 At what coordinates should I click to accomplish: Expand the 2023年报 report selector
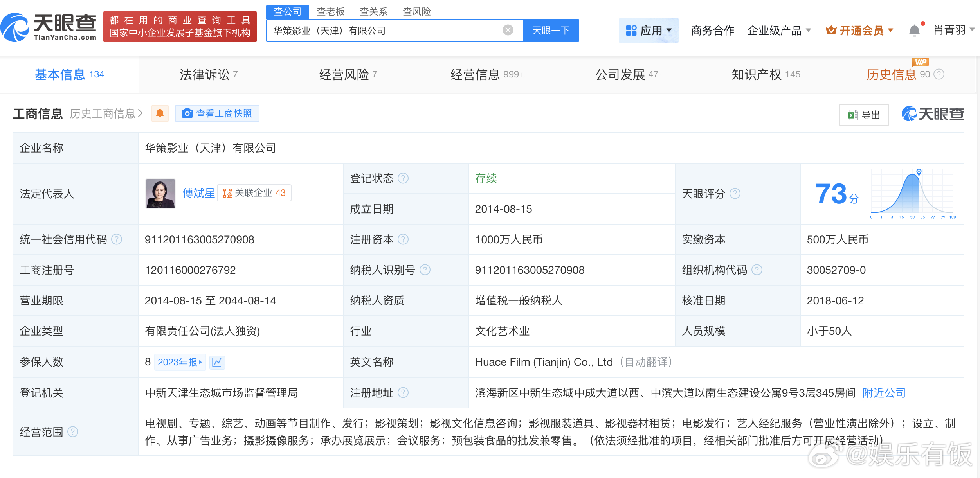[180, 362]
